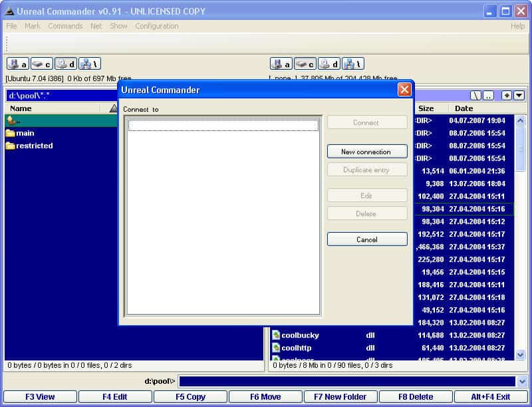The width and height of the screenshot is (532, 407).
Task: Open network drive in left panel
Action: tap(89, 64)
